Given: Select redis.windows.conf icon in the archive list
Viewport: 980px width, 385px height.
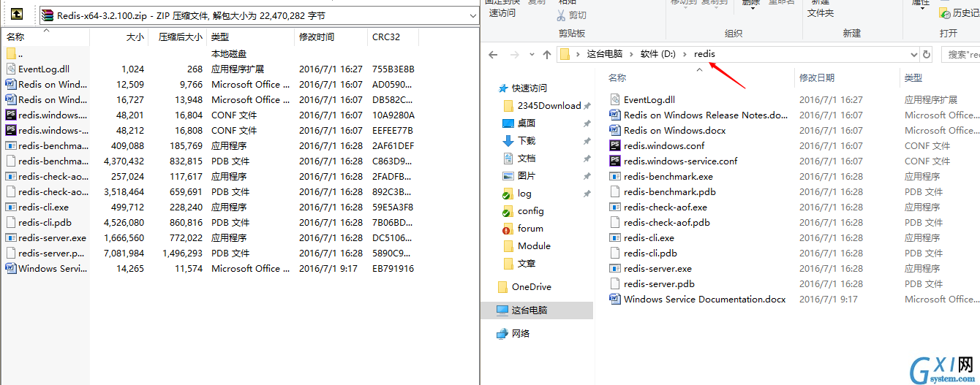Looking at the screenshot, I should tap(11, 115).
